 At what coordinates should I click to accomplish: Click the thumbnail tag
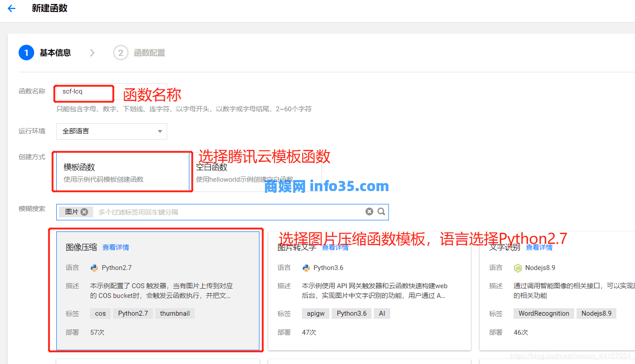175,313
